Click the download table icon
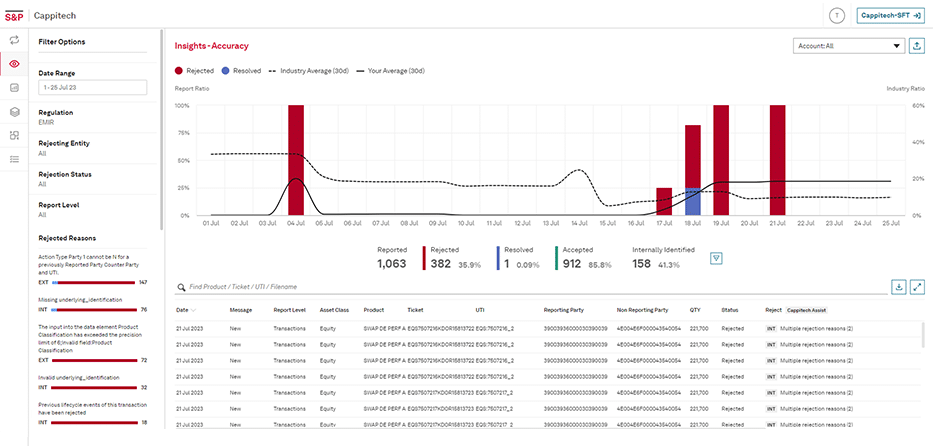 [x=898, y=287]
